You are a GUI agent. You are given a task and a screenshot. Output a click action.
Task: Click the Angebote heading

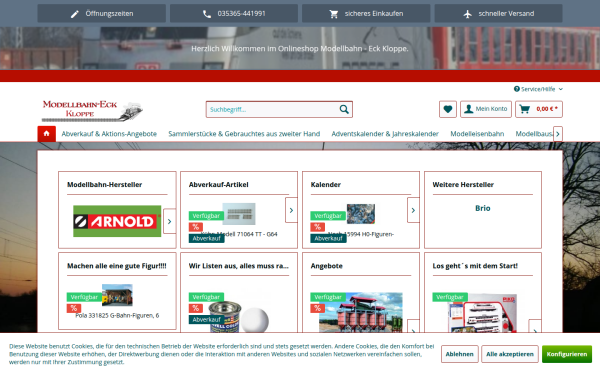coord(326,266)
